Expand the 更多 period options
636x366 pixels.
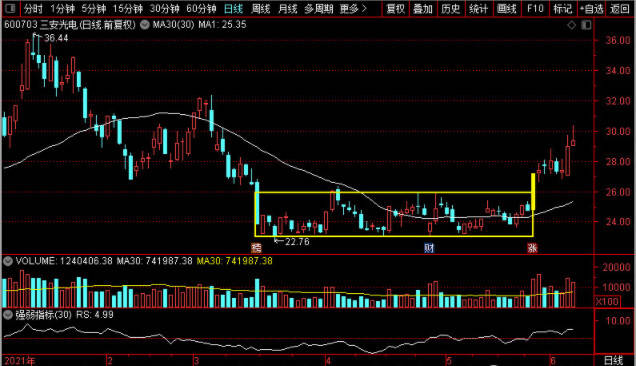[353, 9]
